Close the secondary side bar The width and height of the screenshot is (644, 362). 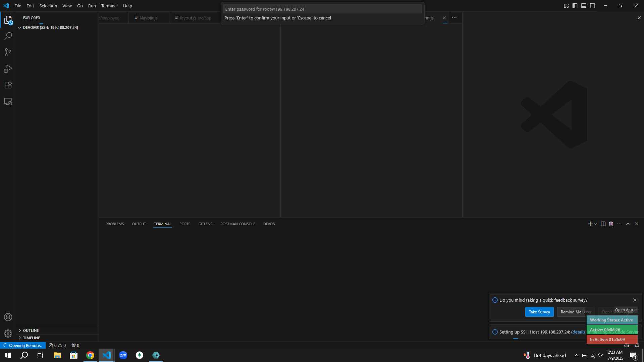tap(639, 18)
